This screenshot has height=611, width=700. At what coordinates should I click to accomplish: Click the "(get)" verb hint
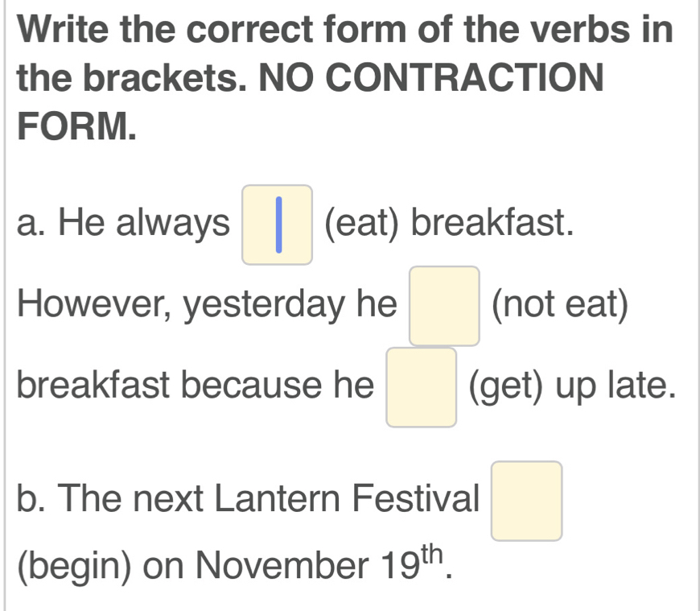coord(507,386)
